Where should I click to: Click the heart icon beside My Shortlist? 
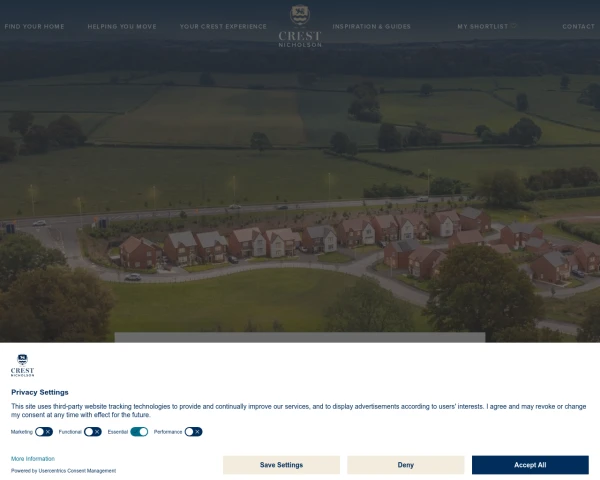click(x=514, y=26)
